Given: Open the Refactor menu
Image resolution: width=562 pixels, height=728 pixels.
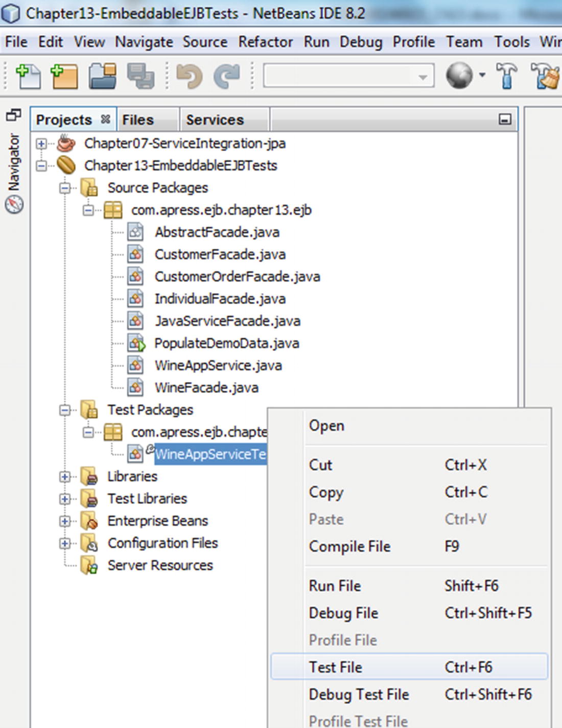Looking at the screenshot, I should 266,41.
